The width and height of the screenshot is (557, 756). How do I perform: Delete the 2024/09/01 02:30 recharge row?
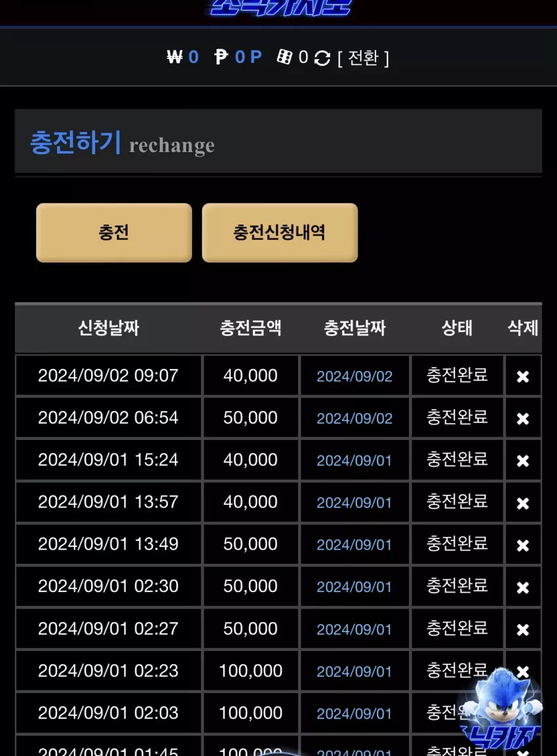523,587
